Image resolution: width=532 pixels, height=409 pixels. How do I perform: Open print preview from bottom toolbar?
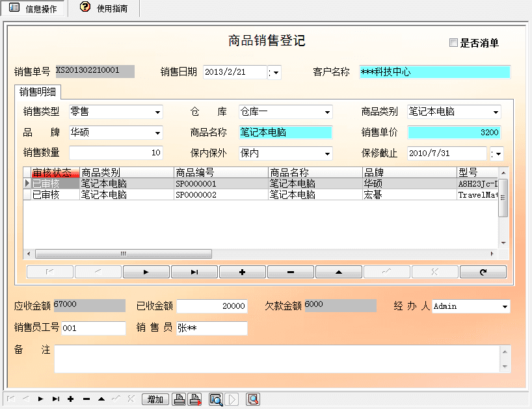[x=216, y=399]
